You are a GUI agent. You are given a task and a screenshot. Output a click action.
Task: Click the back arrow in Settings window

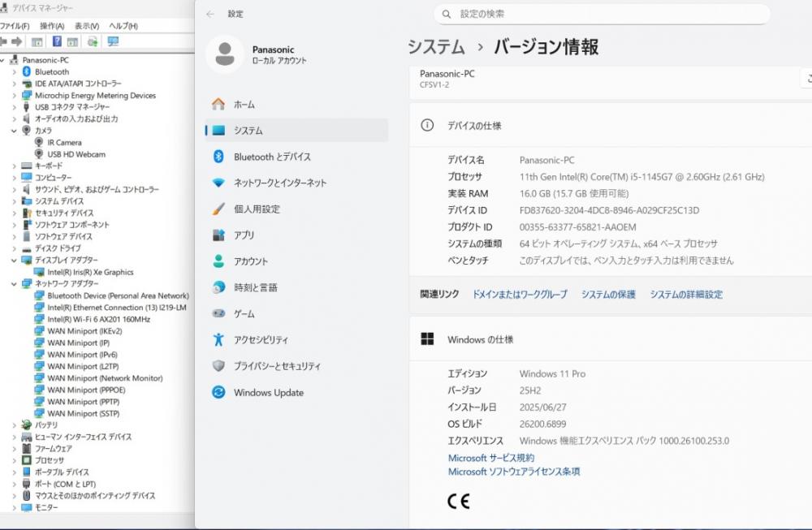coord(210,14)
